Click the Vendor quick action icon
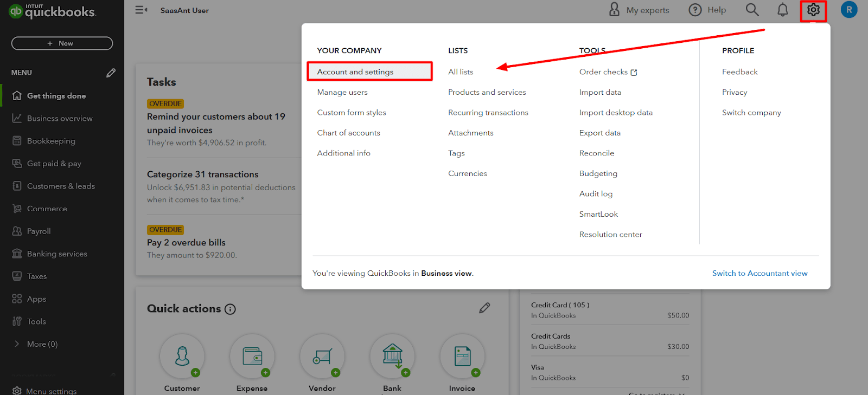The width and height of the screenshot is (868, 395). click(322, 356)
